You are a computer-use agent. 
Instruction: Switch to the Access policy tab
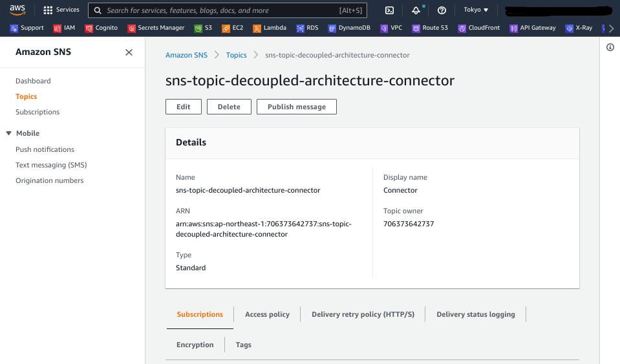[267, 314]
